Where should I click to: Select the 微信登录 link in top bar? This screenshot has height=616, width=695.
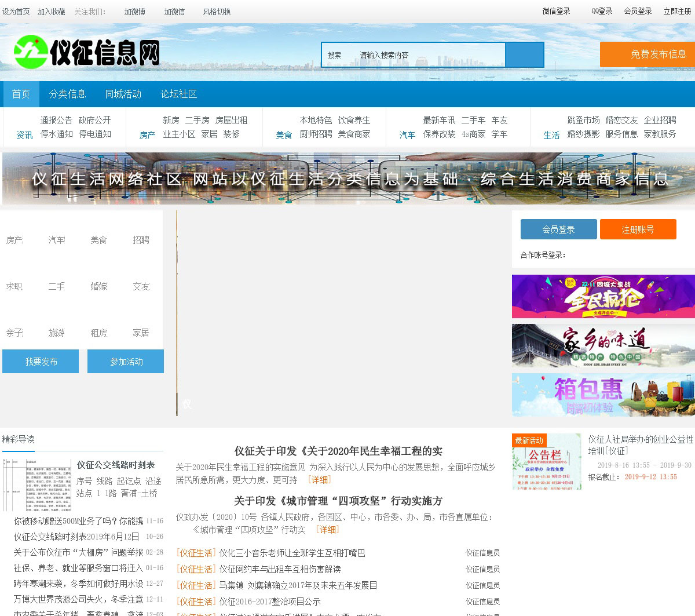[556, 11]
